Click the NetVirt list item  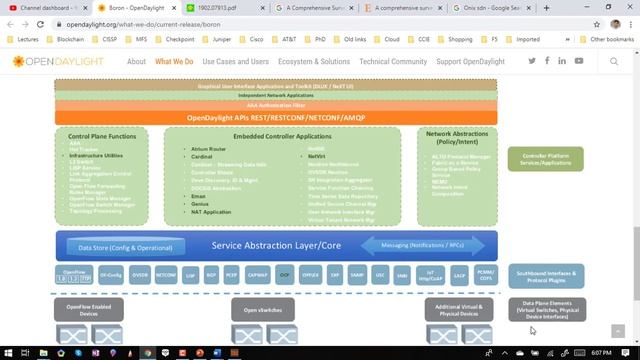(316, 157)
